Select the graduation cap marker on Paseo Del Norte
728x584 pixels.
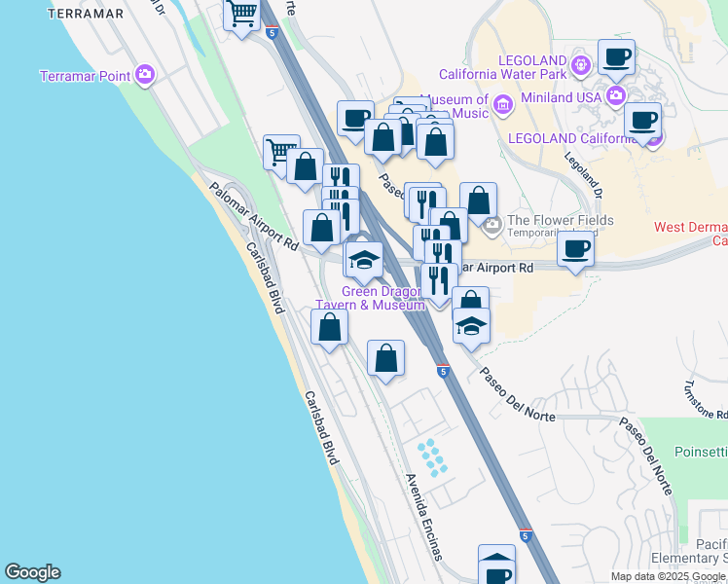click(471, 326)
